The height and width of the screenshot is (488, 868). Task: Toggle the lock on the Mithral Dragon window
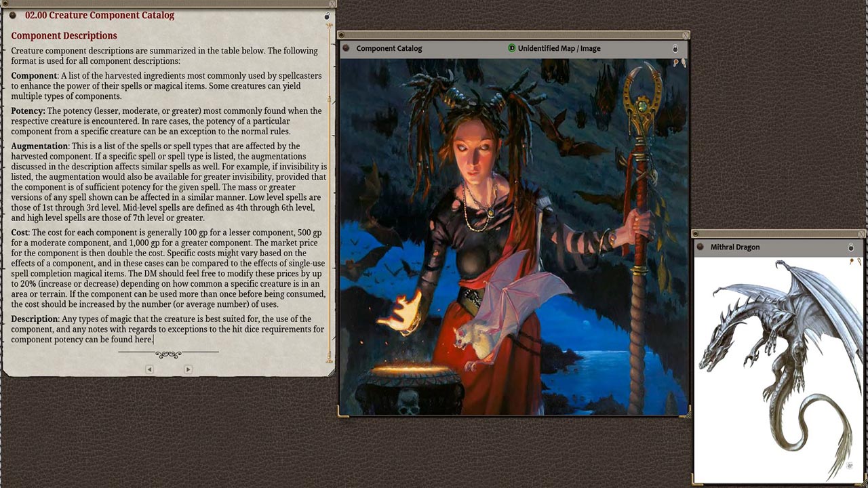coord(851,247)
